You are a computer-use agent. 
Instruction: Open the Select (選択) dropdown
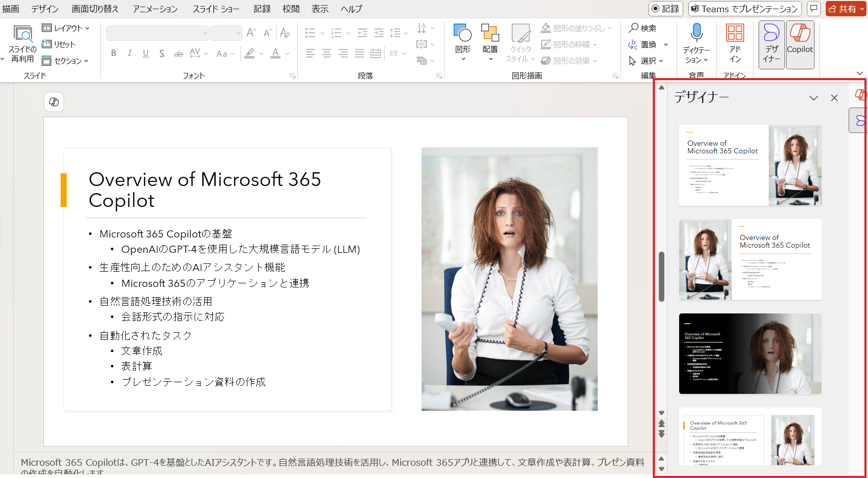click(x=646, y=61)
